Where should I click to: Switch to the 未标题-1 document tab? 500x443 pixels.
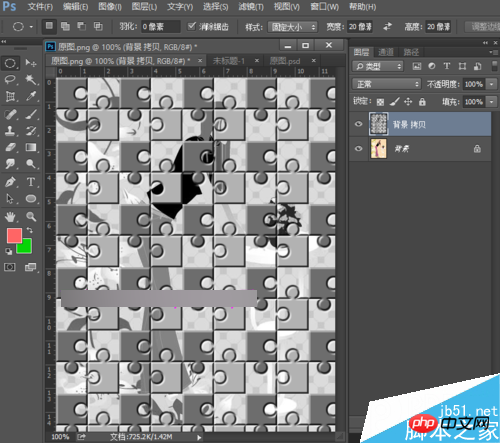pyautogui.click(x=229, y=61)
